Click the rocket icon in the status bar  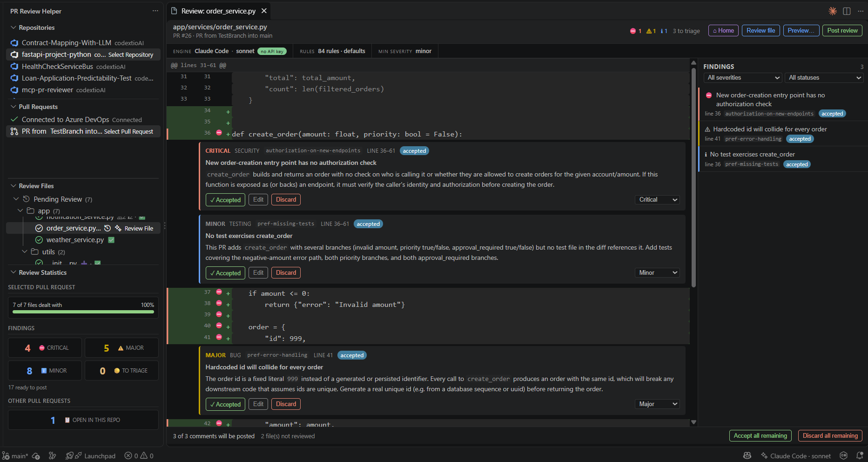(x=69, y=456)
